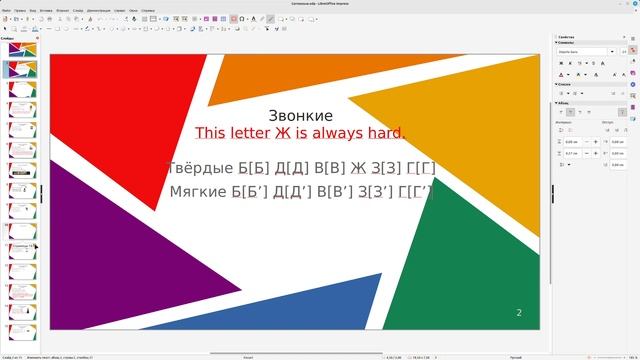Screen dimensions: 640x360
Task: Open Sidebar Settings hamburger icon
Action: point(633,39)
